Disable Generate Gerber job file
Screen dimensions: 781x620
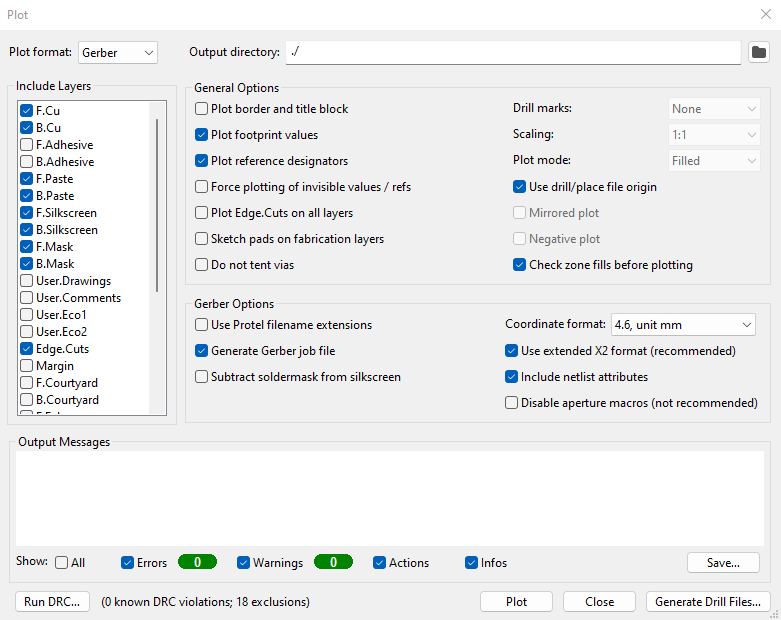tap(201, 351)
